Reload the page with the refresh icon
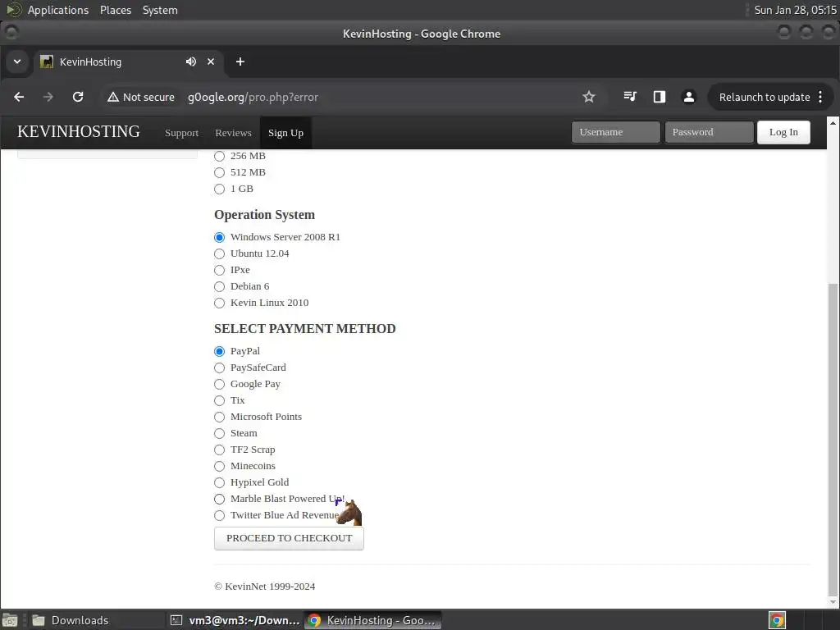 pyautogui.click(x=78, y=97)
